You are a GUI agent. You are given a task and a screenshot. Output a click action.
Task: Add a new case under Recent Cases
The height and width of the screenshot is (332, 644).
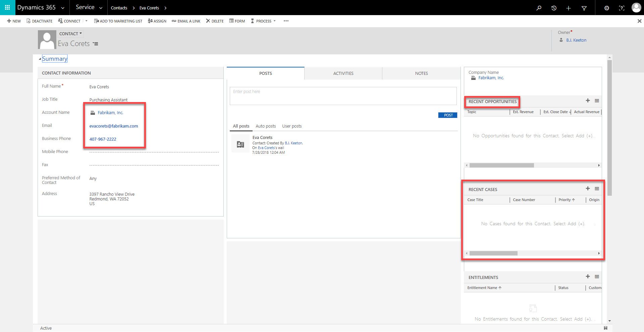coord(588,189)
